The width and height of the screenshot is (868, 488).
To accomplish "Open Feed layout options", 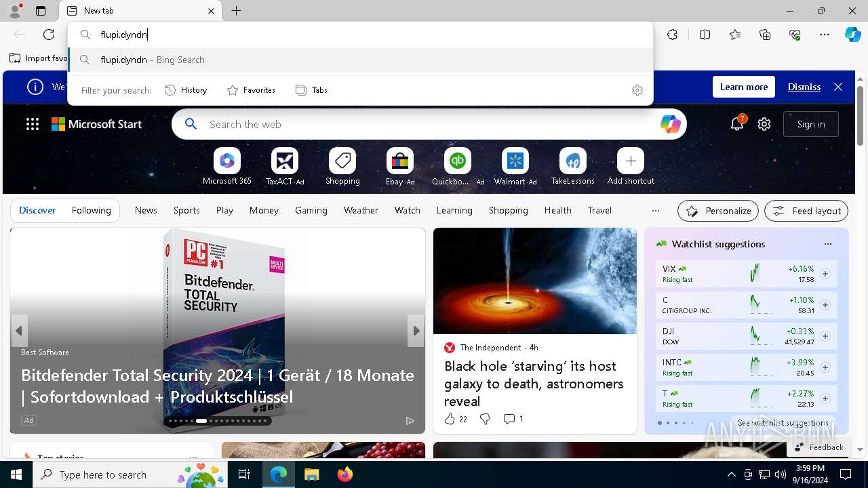I will [x=806, y=211].
